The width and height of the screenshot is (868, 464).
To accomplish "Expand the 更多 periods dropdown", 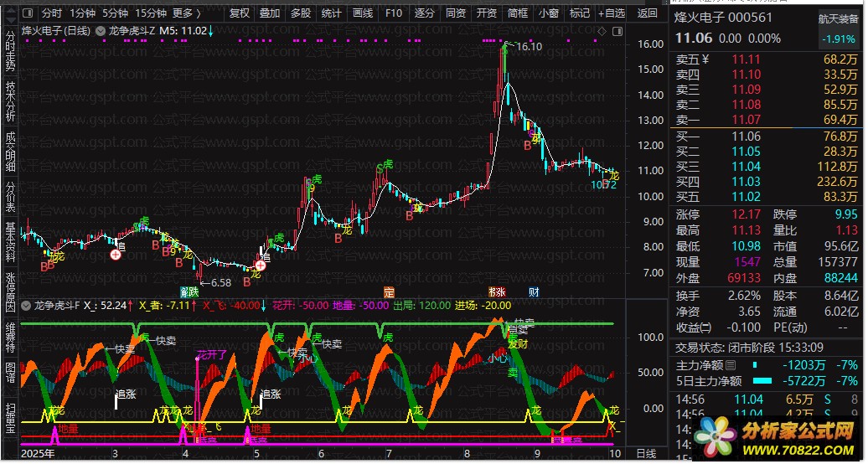I will pyautogui.click(x=187, y=13).
